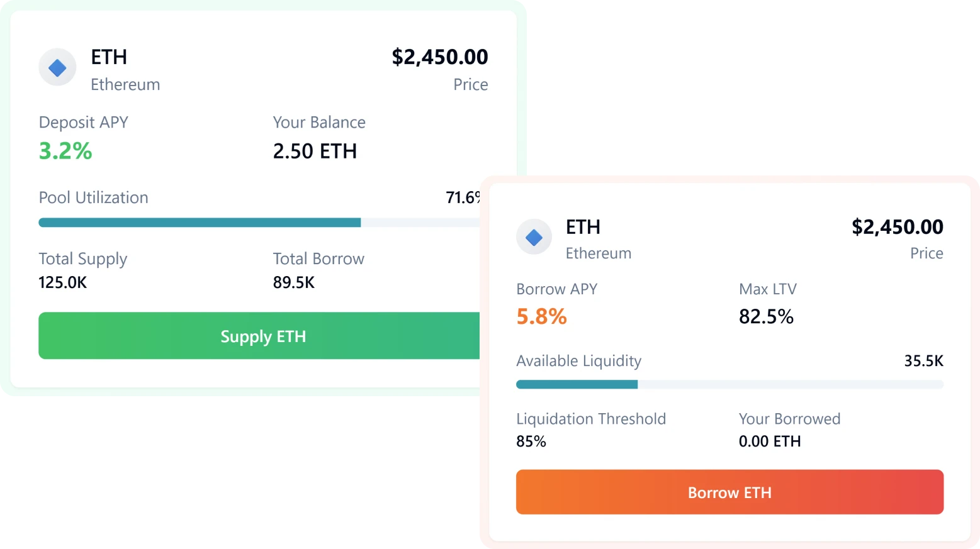980x549 pixels.
Task: Click the Ethereum symbol inside the borrow panel circle
Action: pos(534,237)
